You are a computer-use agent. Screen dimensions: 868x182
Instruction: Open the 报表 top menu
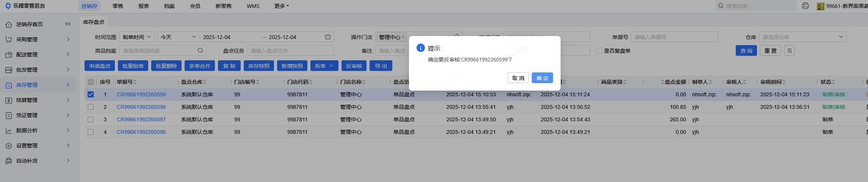pyautogui.click(x=144, y=6)
